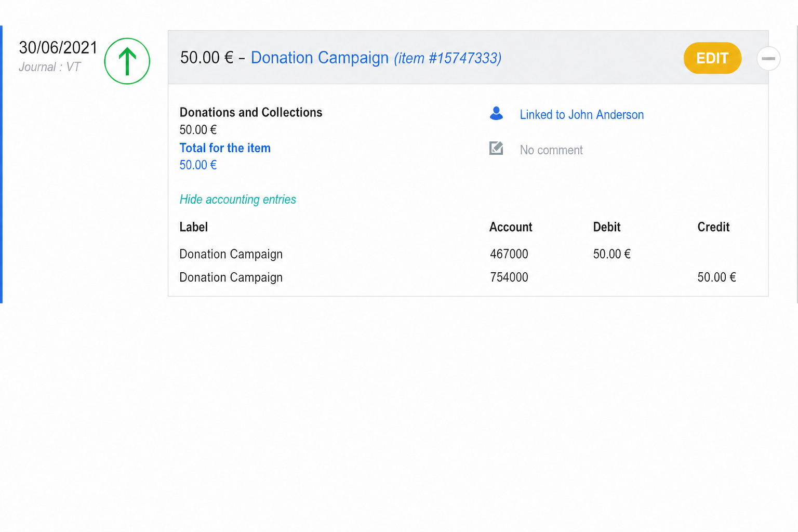Click the Journal : VT label
This screenshot has width=798, height=532.
pyautogui.click(x=50, y=67)
